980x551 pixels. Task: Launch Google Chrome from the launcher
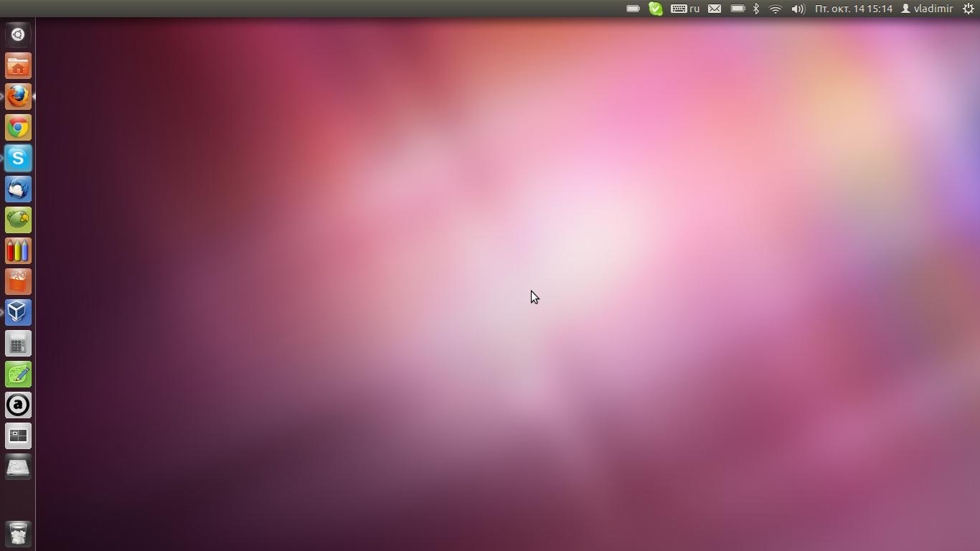(18, 128)
